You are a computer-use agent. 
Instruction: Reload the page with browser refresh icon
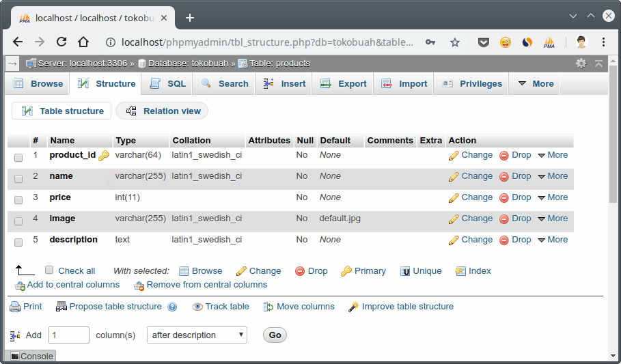61,42
